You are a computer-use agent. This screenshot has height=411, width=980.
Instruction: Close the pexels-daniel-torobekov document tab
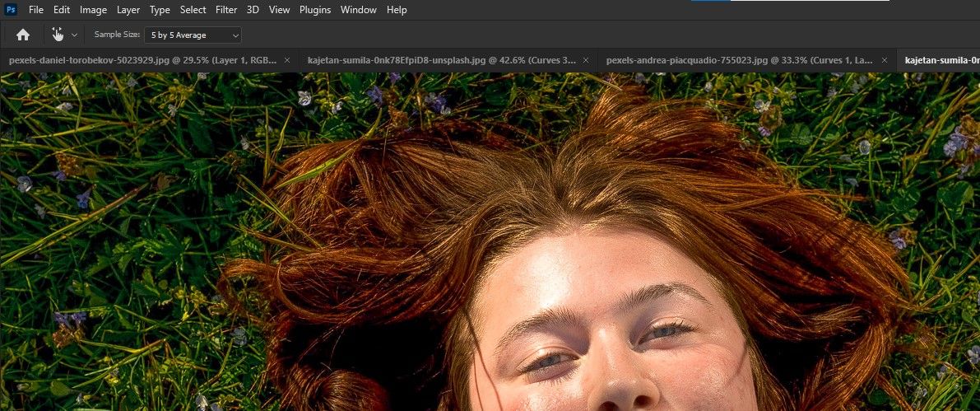tap(287, 60)
